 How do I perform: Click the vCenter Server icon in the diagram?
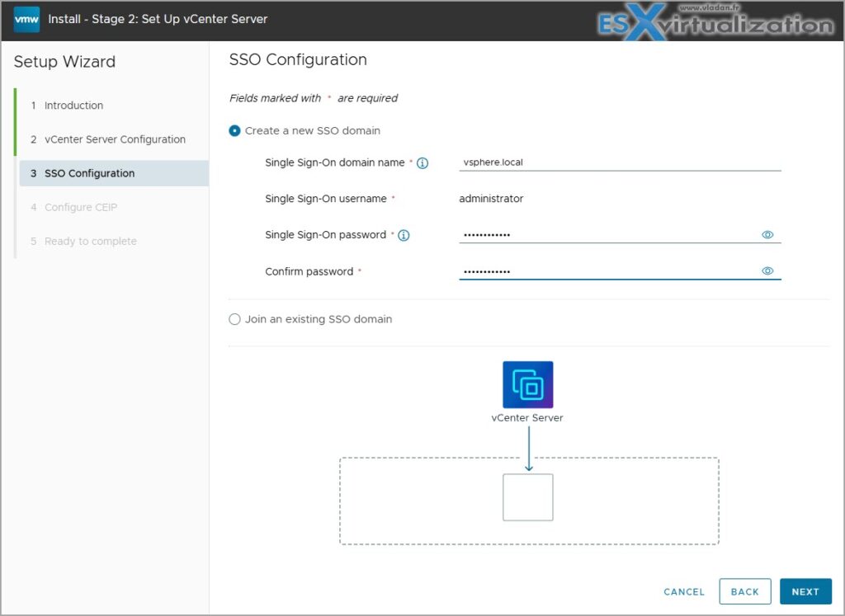[527, 382]
